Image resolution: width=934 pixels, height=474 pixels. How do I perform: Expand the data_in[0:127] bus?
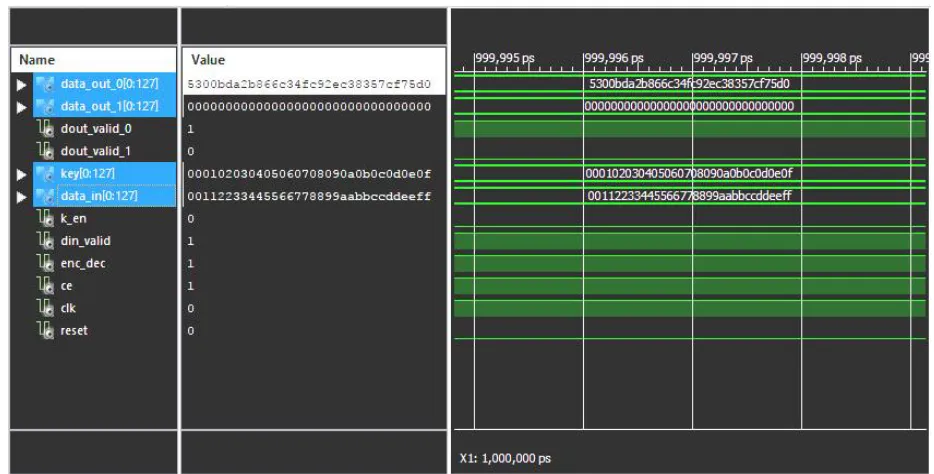click(21, 197)
